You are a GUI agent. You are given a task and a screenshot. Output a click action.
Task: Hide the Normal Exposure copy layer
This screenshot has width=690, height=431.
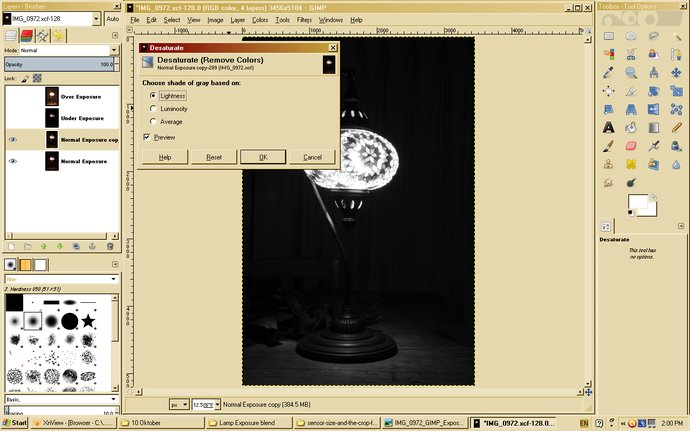coord(13,140)
